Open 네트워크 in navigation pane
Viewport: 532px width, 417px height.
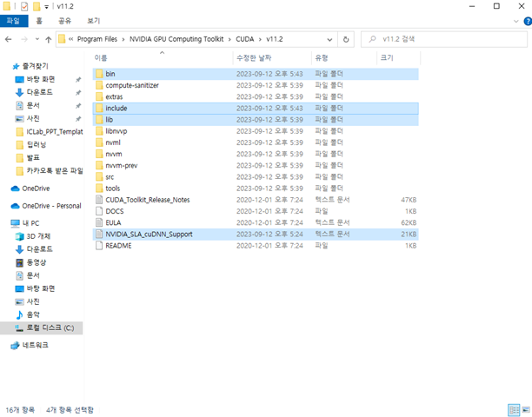point(36,345)
